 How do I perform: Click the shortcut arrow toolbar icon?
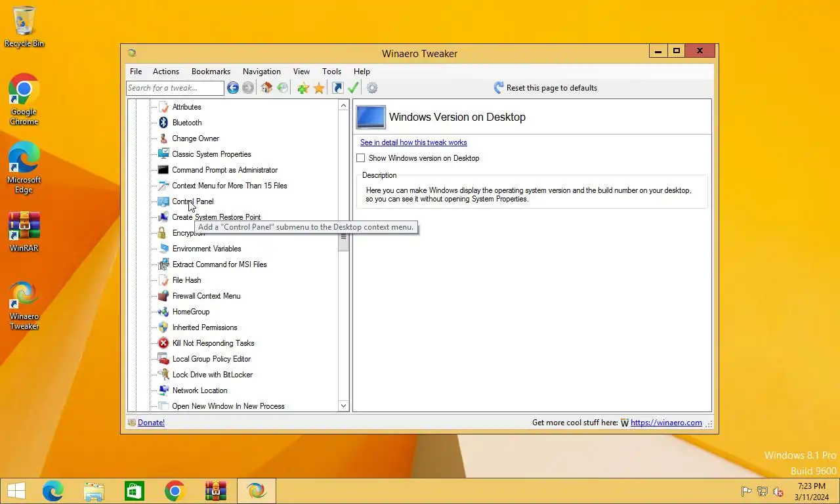click(x=338, y=88)
